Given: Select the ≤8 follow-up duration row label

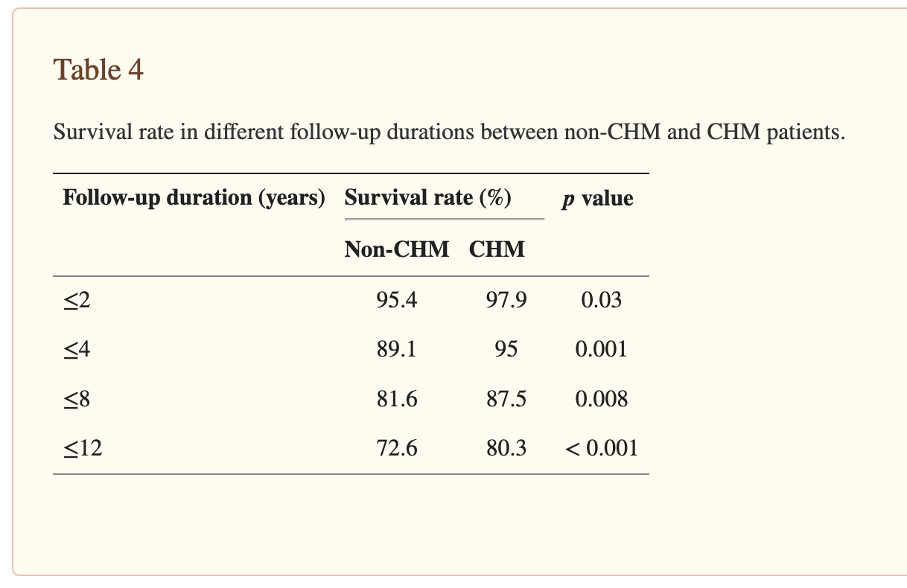Looking at the screenshot, I should [77, 399].
